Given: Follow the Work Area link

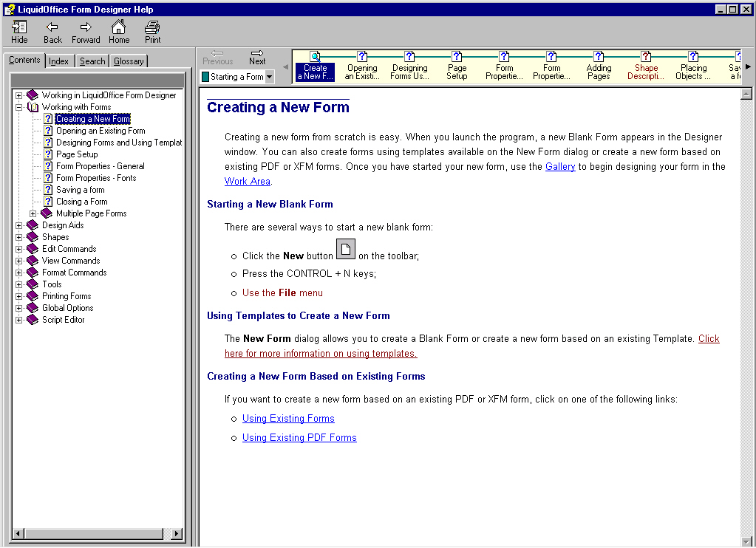Looking at the screenshot, I should [248, 181].
